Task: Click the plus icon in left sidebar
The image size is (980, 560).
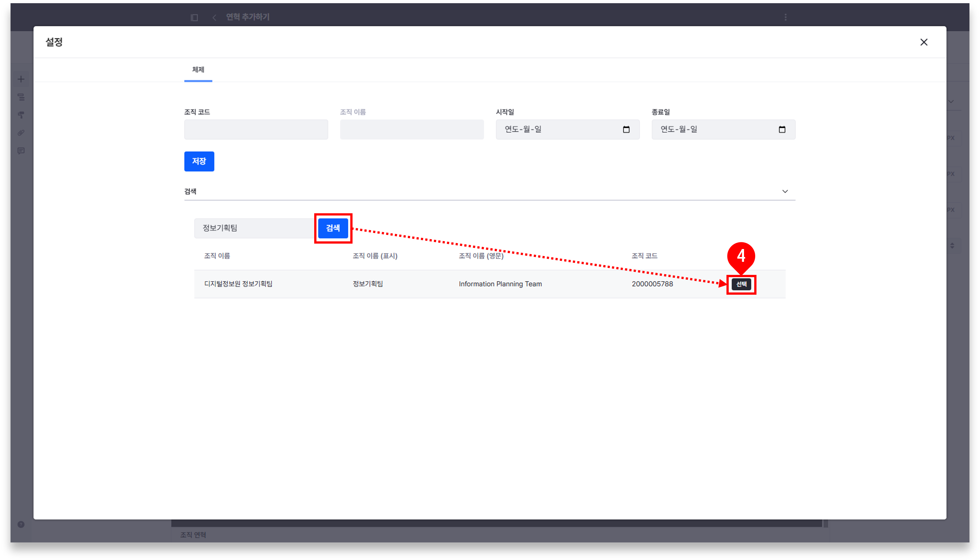Action: coord(21,79)
